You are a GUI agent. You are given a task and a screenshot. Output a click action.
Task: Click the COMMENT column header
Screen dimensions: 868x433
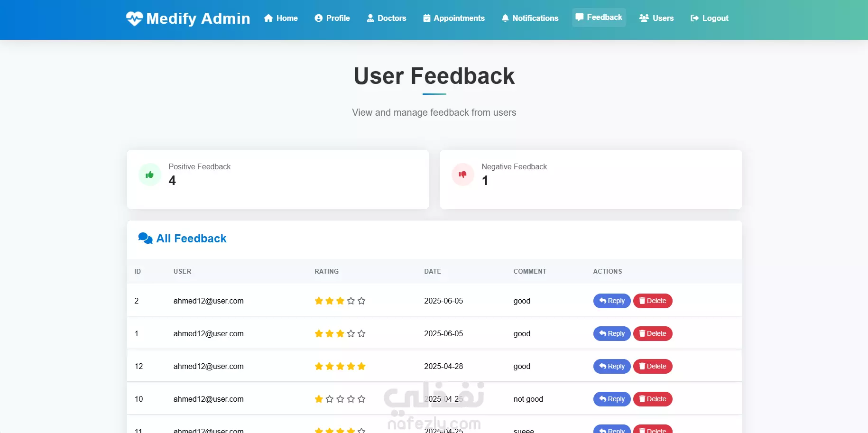(530, 271)
